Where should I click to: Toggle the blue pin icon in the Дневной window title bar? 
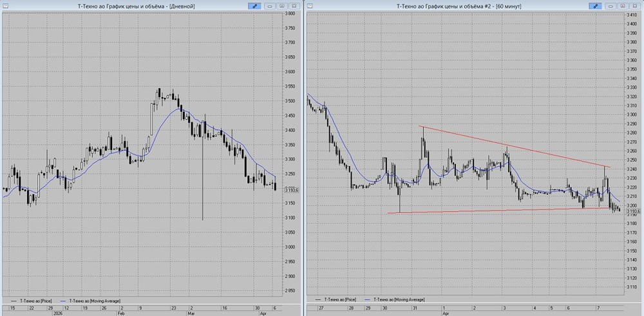(x=254, y=6)
